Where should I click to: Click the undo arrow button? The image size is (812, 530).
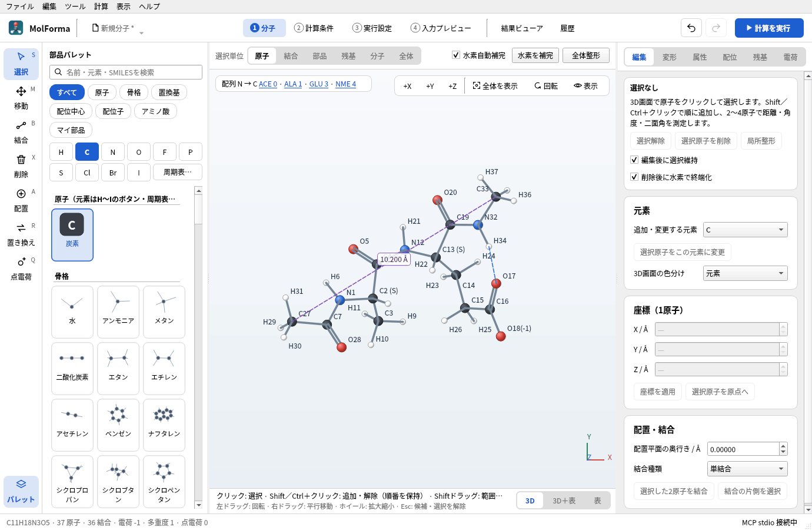(x=691, y=28)
